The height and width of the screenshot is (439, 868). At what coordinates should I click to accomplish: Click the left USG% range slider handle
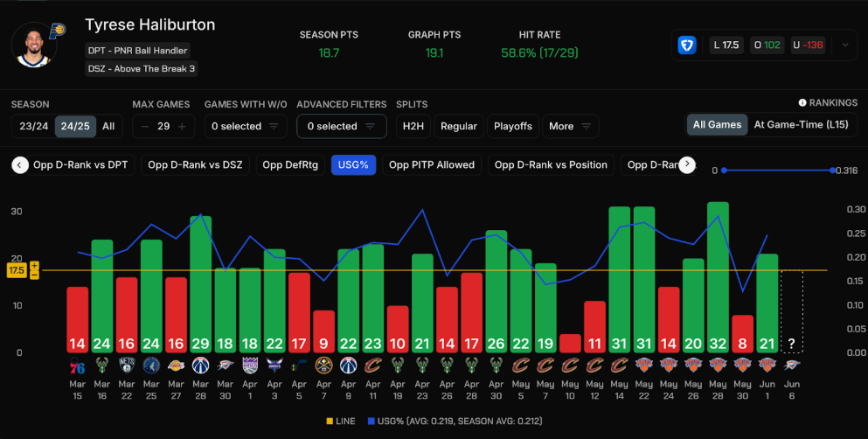pyautogui.click(x=724, y=171)
